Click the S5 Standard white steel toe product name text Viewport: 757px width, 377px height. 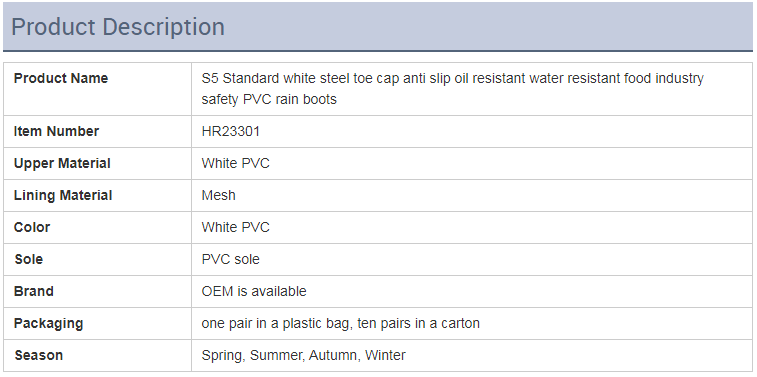point(452,89)
